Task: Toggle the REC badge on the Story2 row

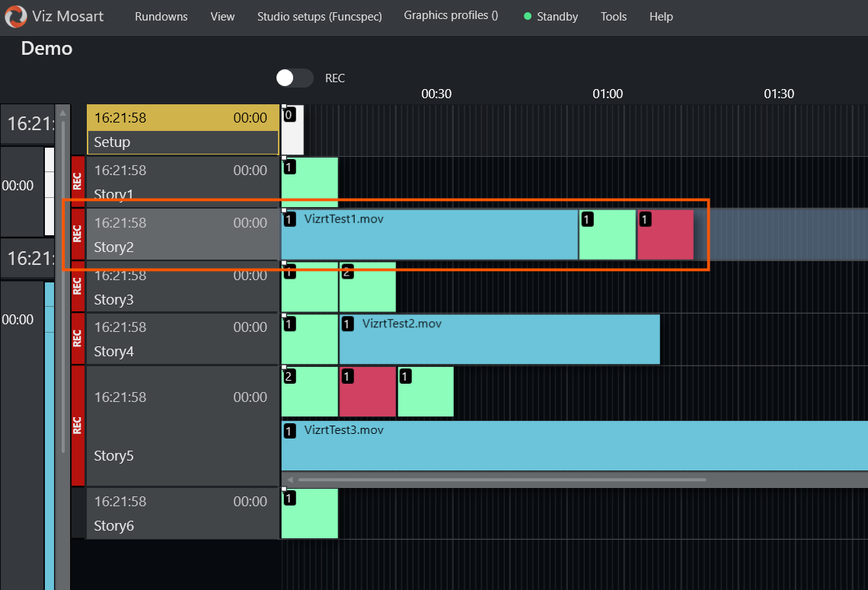Action: tap(77, 234)
